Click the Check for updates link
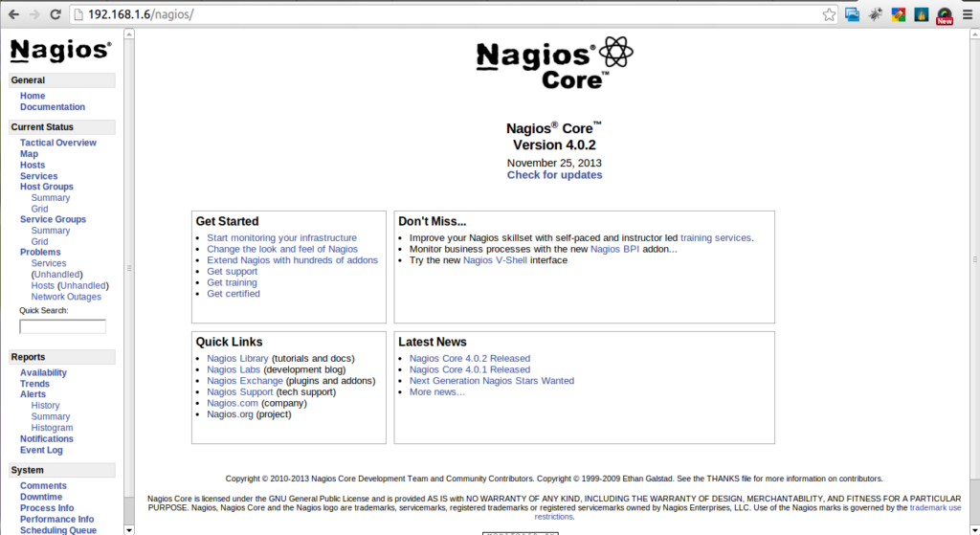Image resolution: width=980 pixels, height=535 pixels. click(x=554, y=175)
